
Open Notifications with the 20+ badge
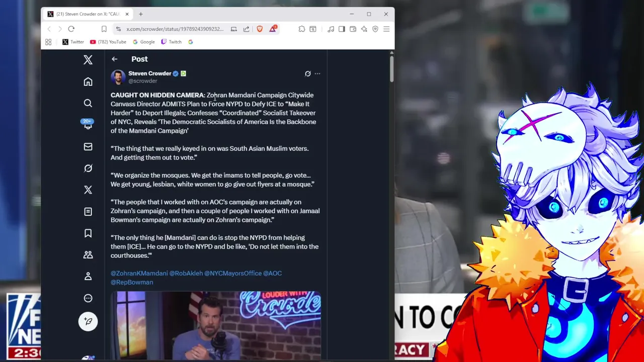coord(88,124)
